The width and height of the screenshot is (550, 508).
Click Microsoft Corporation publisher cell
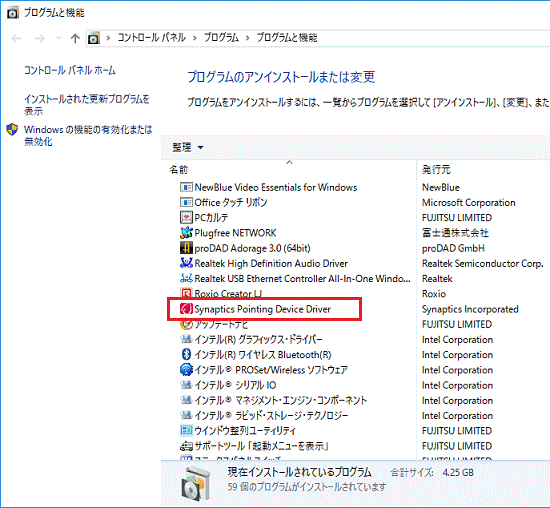[x=469, y=202]
